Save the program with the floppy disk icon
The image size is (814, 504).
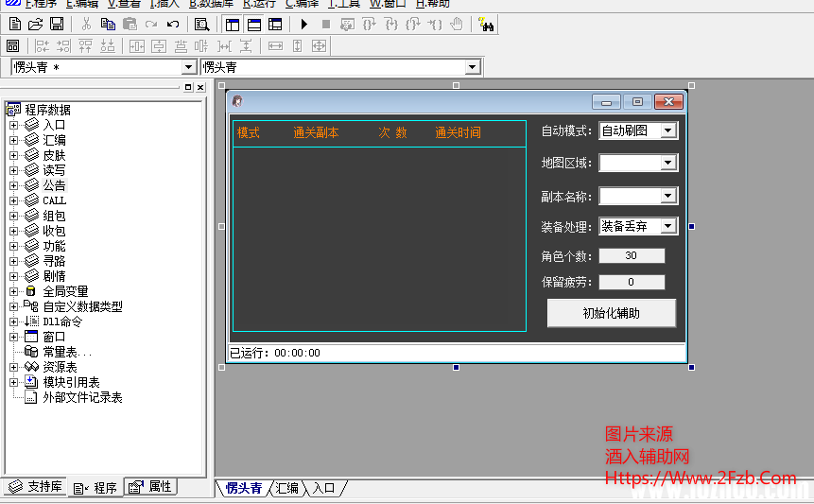(x=57, y=24)
